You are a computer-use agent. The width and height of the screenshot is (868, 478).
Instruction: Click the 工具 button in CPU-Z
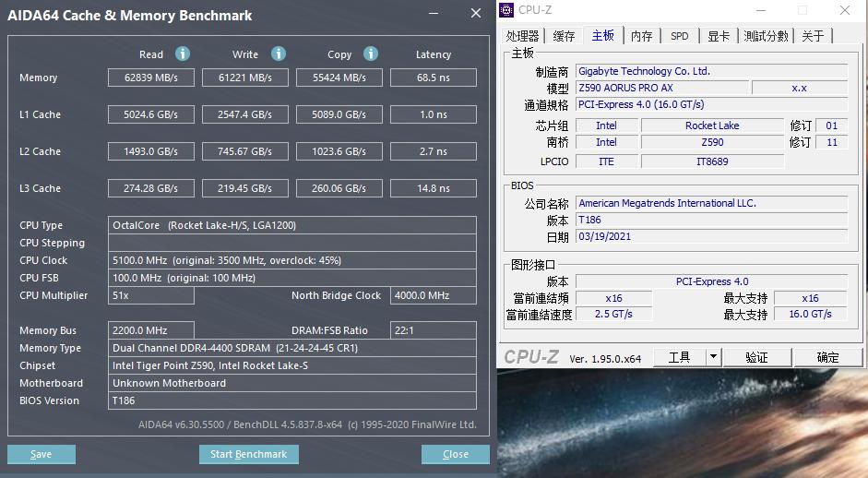click(679, 357)
